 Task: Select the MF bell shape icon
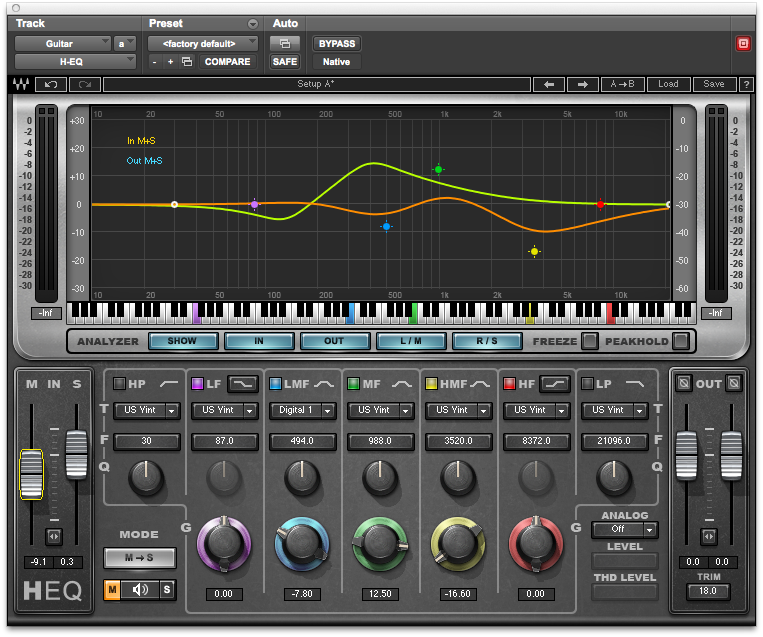401,384
